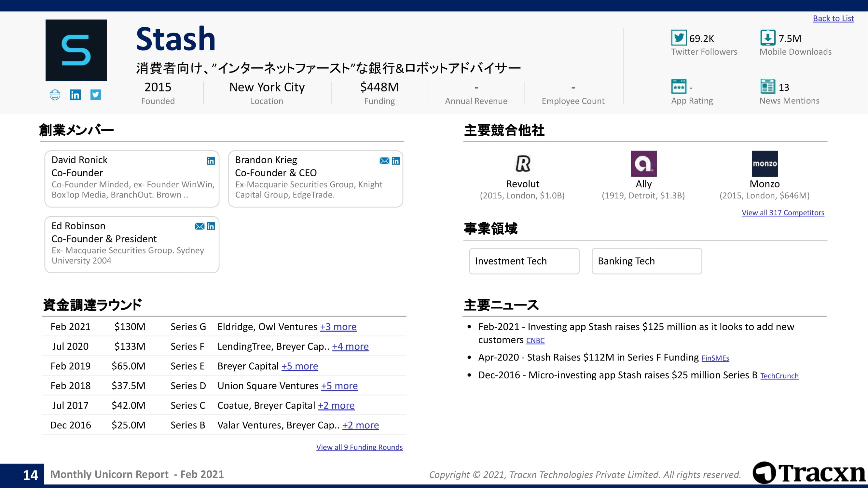Open David Ronick's LinkedIn icon
Image resolution: width=868 pixels, height=488 pixels.
pos(211,161)
